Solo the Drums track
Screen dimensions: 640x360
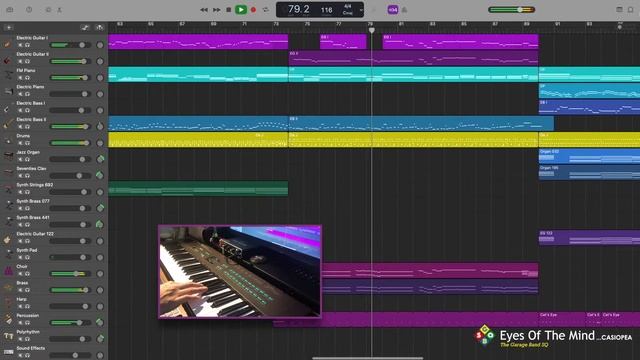pos(27,143)
